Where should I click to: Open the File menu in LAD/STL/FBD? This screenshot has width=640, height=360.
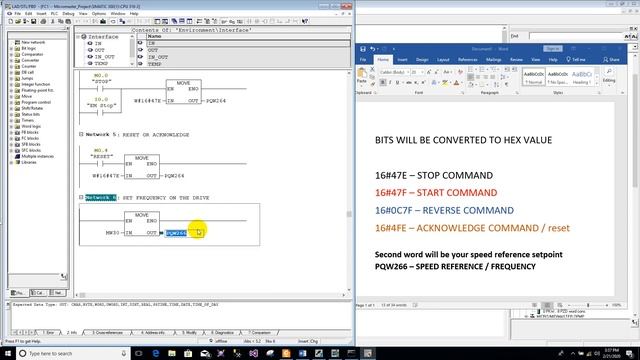17,13
